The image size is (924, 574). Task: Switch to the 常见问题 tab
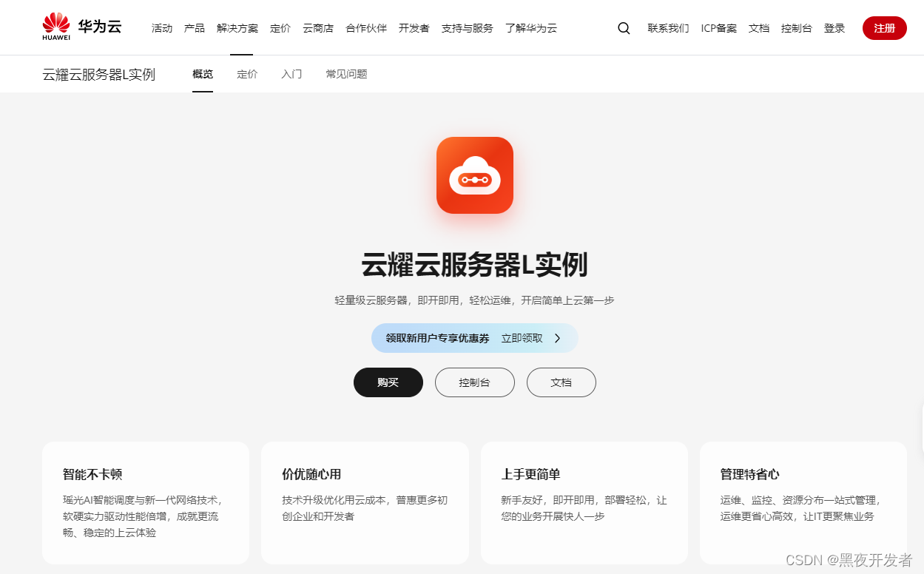[346, 74]
